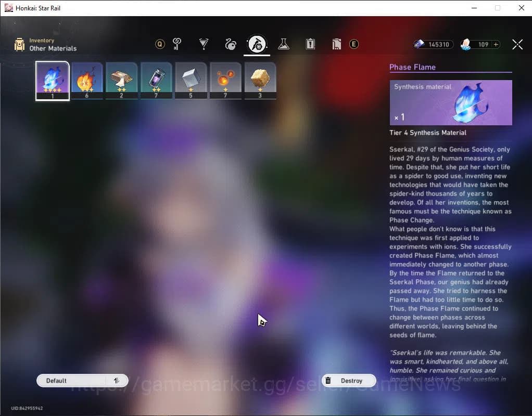Viewport: 532px width, 416px height.
Task: Select the Light Cone inventory icon
Action: (x=204, y=44)
